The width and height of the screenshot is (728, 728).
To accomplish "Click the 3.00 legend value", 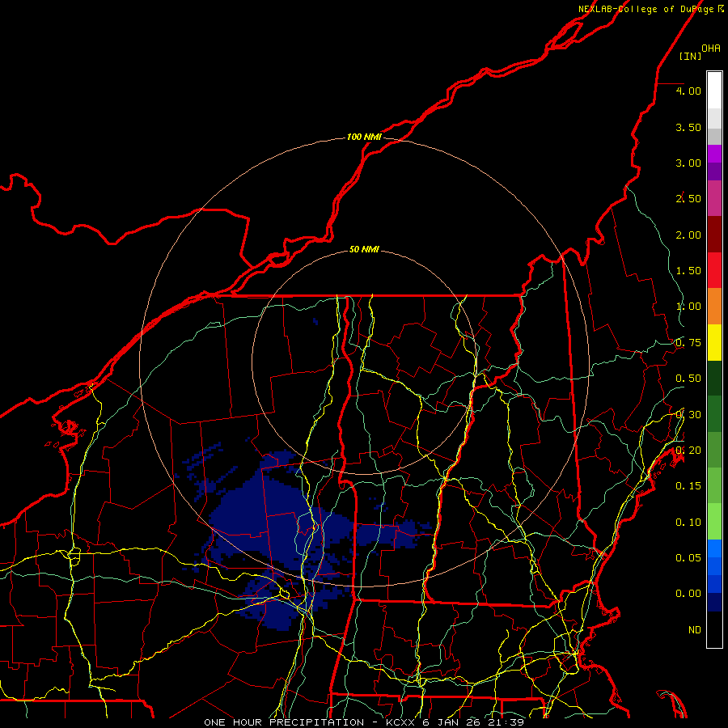I will coord(688,163).
